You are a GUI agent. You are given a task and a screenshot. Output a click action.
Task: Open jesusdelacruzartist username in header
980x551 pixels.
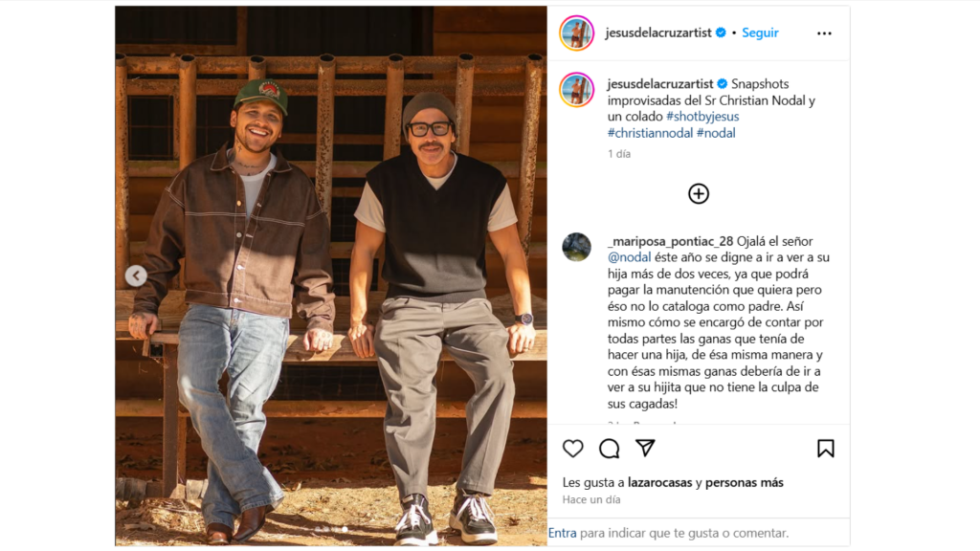pos(658,33)
